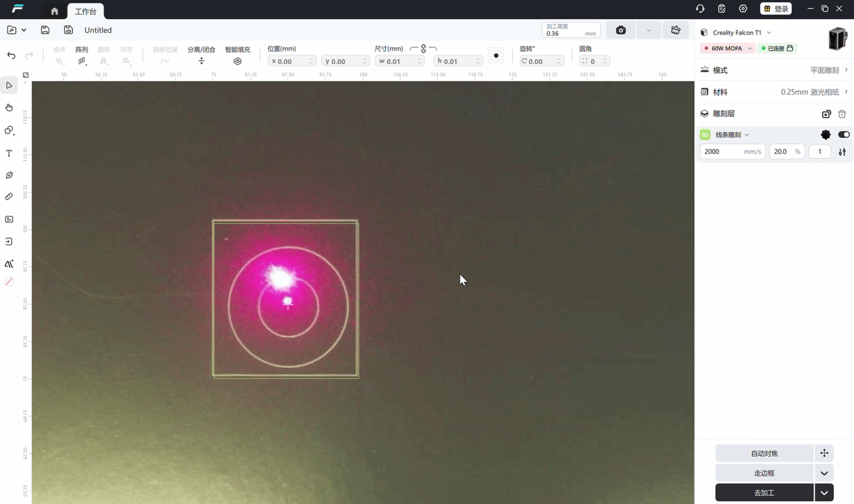Switch to the 工作台 tab
This screenshot has height=504, width=854.
click(85, 11)
